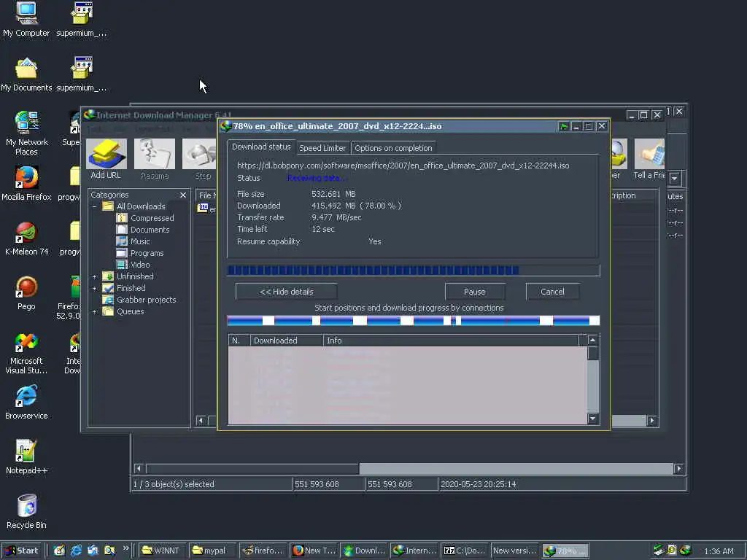
Task: Switch to New T... Firefox taskbar item
Action: coord(314,551)
